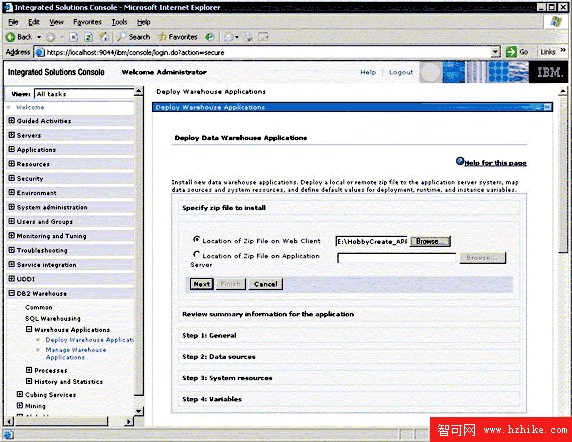This screenshot has height=442, width=572.
Task: Select the Common tree item
Action: point(39,307)
